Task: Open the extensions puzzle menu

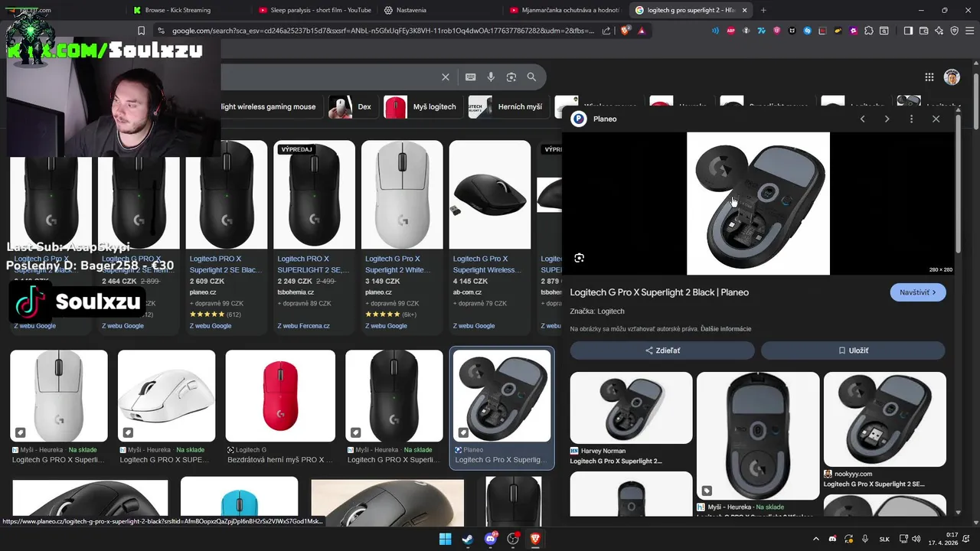Action: [869, 31]
